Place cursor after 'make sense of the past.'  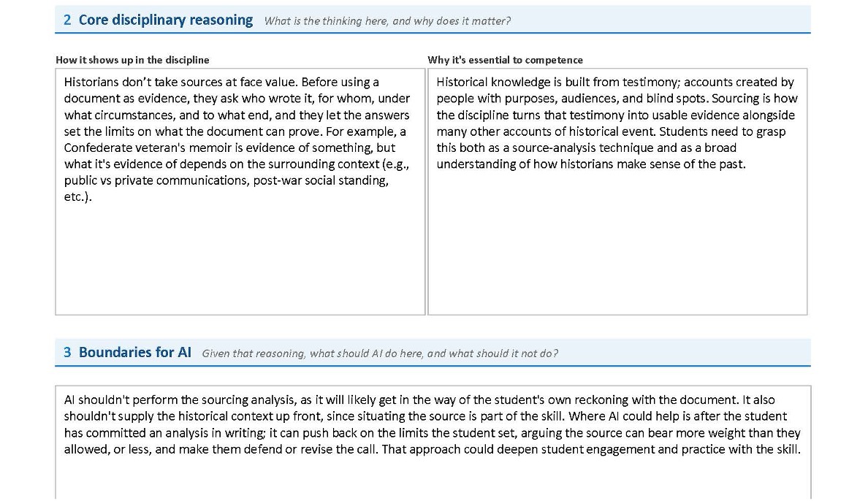click(x=746, y=164)
